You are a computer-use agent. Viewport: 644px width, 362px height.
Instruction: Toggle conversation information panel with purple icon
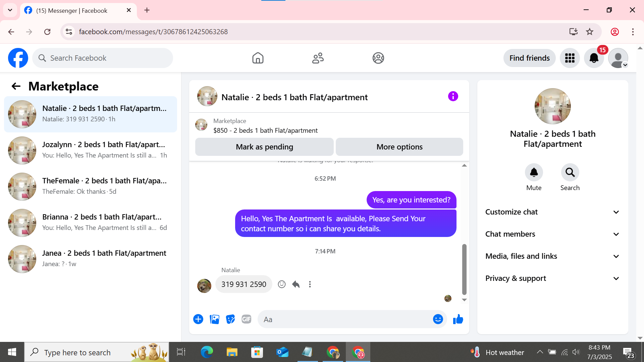(x=453, y=97)
